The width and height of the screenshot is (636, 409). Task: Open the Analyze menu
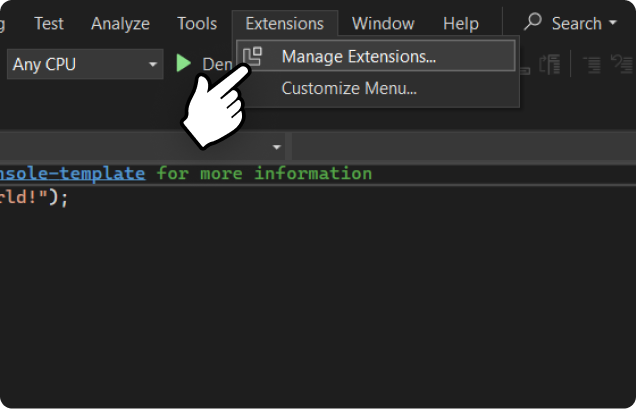click(120, 23)
